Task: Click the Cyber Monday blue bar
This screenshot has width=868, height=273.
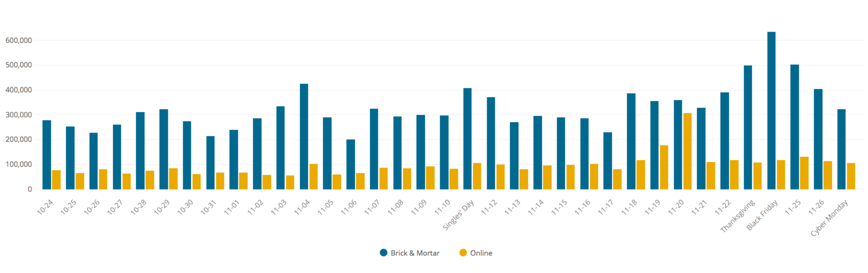Action: [841, 149]
